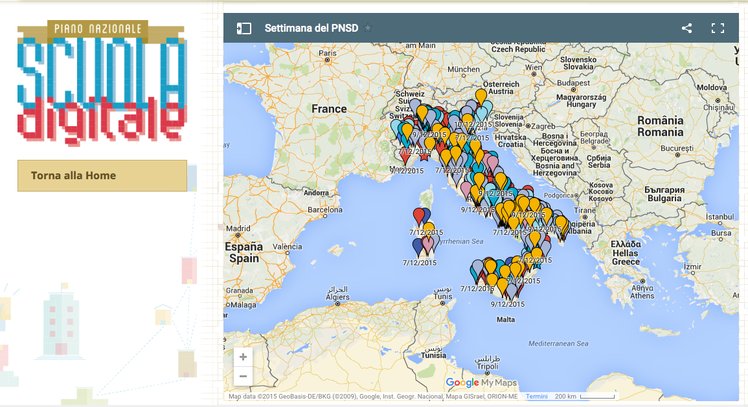748x407 pixels.
Task: Click the Mediterranean Sea label
Action: (559, 344)
